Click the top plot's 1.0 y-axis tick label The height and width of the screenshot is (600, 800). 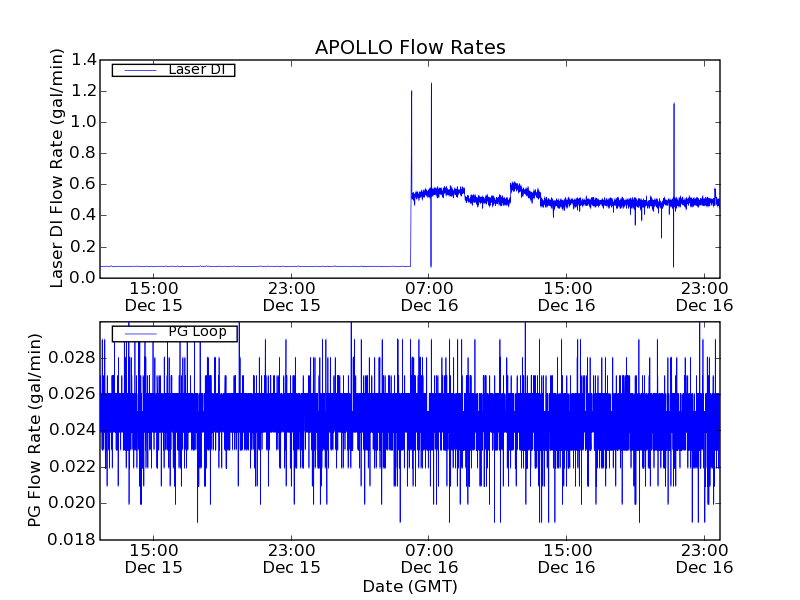pos(84,122)
